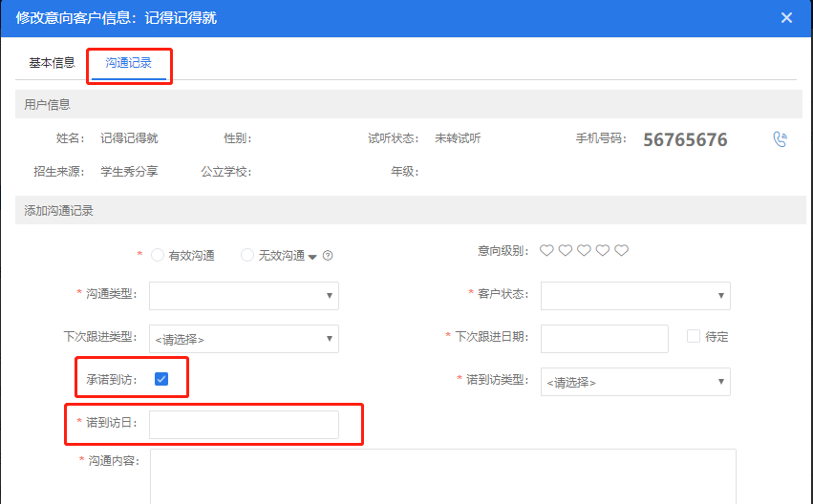Click the 下次跟进日期 date field
Image resolution: width=813 pixels, height=504 pixels.
click(x=604, y=339)
